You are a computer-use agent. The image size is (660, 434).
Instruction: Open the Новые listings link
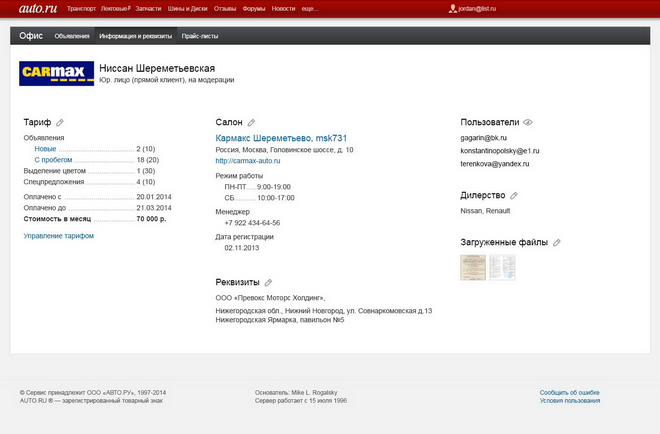pyautogui.click(x=45, y=149)
